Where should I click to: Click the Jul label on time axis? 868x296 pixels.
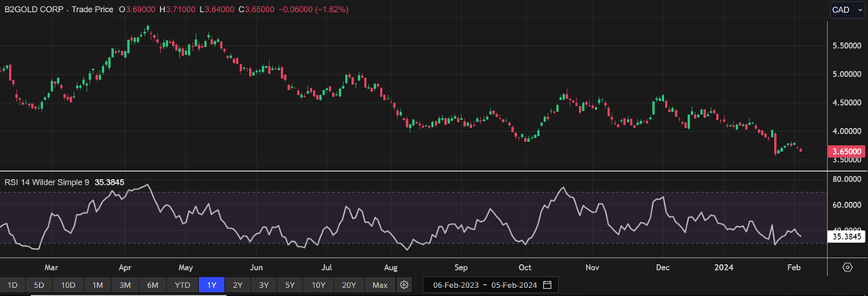[x=326, y=267]
